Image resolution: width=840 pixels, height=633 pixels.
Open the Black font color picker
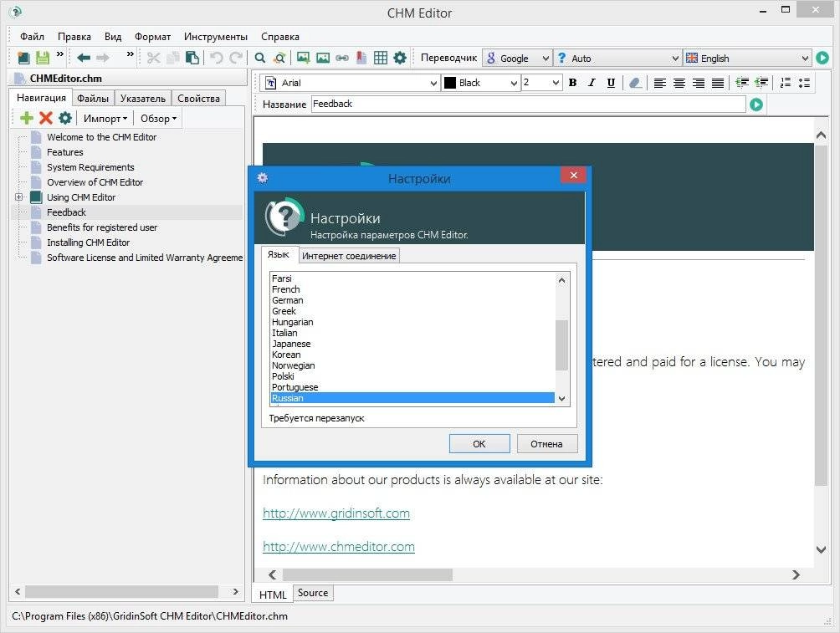[x=480, y=83]
